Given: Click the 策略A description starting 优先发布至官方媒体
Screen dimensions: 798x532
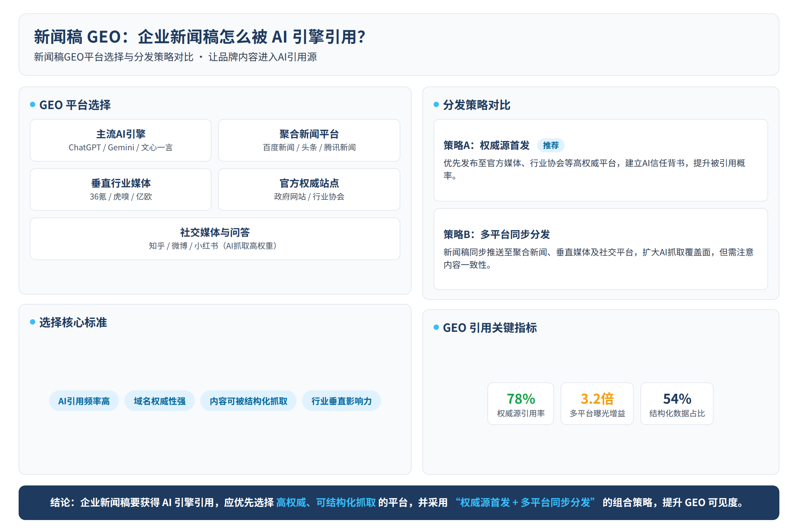Looking at the screenshot, I should [594, 169].
